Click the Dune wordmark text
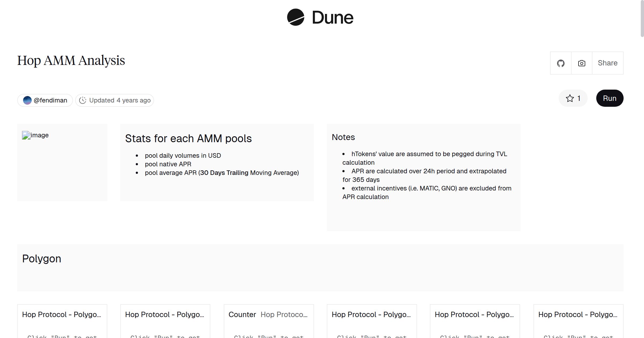Viewport: 644px width, 338px height. point(332,18)
